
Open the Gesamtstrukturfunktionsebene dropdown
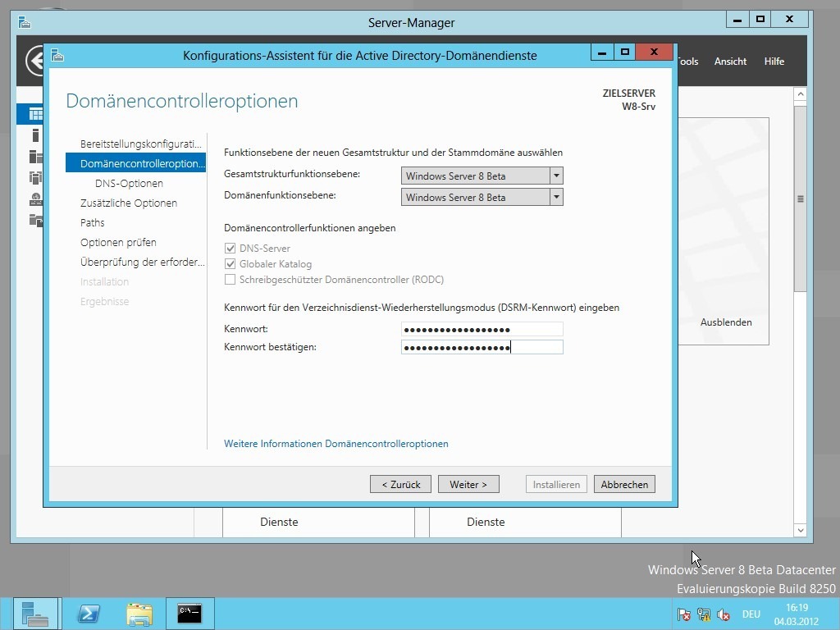coord(482,176)
